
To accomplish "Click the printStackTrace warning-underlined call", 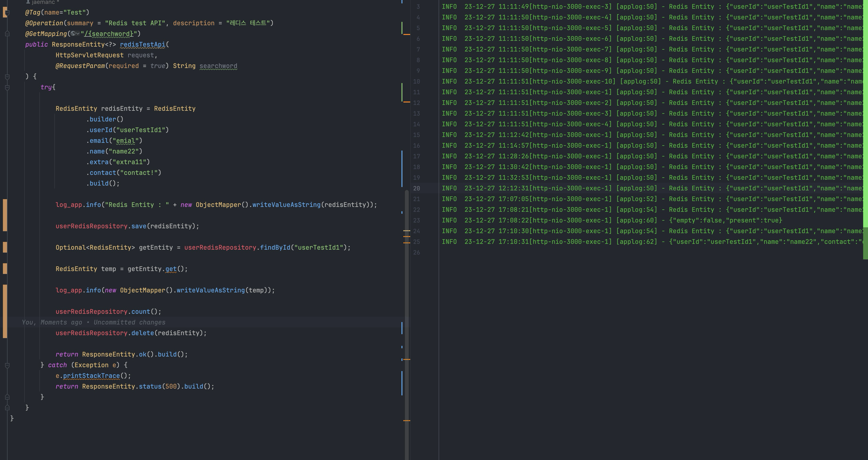I will (x=91, y=376).
